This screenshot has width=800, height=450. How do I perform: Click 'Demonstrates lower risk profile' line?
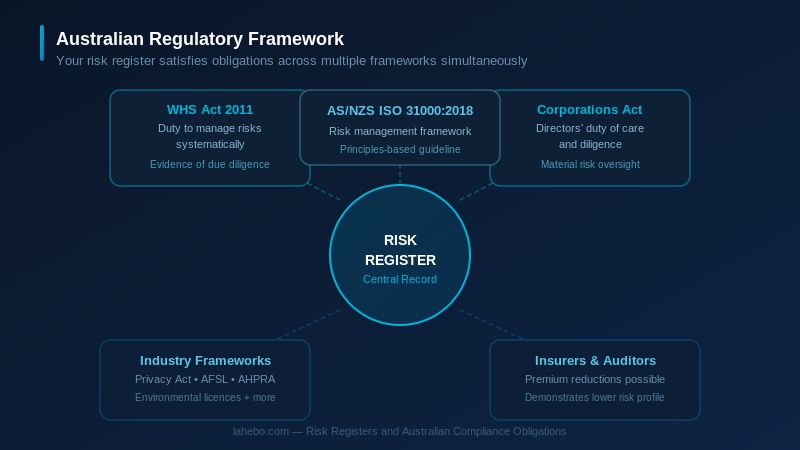[595, 397]
